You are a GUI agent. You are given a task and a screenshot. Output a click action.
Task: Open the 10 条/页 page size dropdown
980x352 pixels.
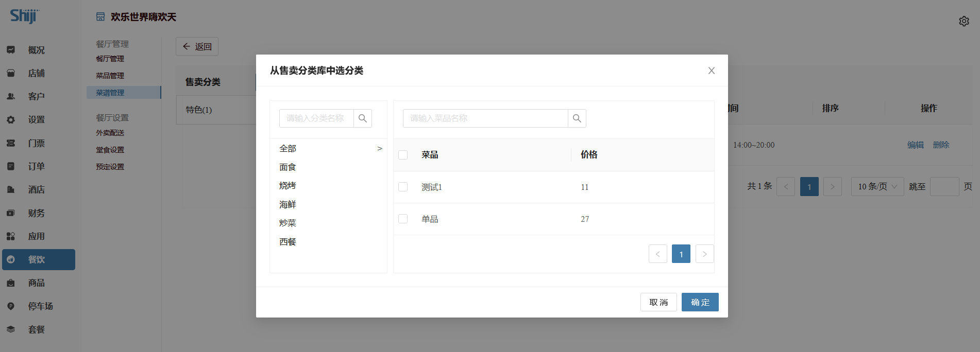(877, 186)
